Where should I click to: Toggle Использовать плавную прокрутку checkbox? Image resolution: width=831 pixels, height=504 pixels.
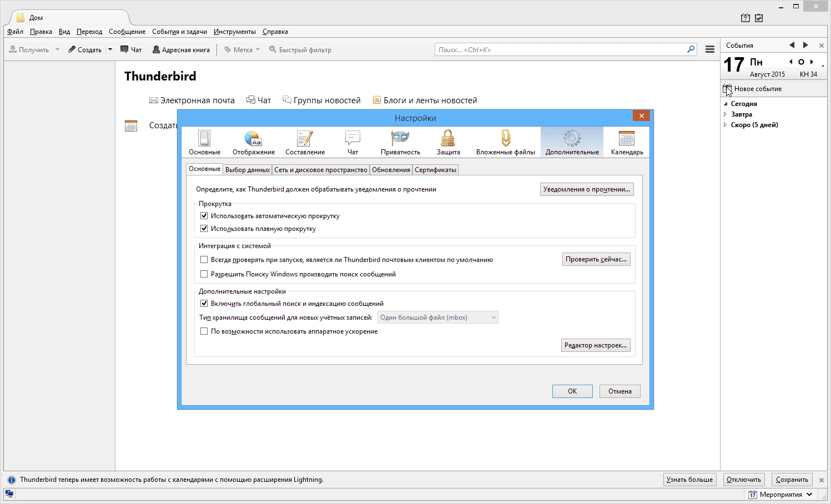(204, 229)
